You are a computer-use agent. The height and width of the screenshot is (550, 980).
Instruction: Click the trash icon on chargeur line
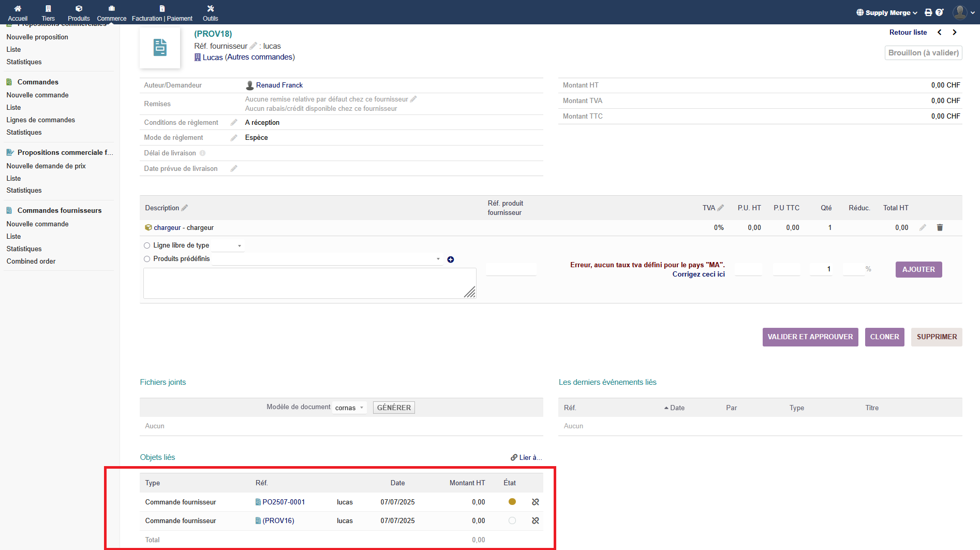point(940,228)
